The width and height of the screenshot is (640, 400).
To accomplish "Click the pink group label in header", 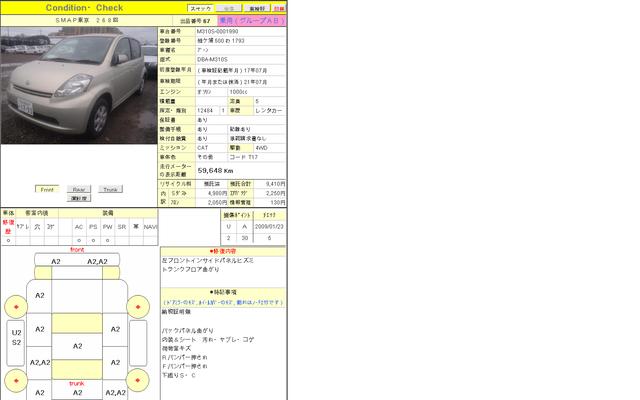I will click(x=252, y=20).
